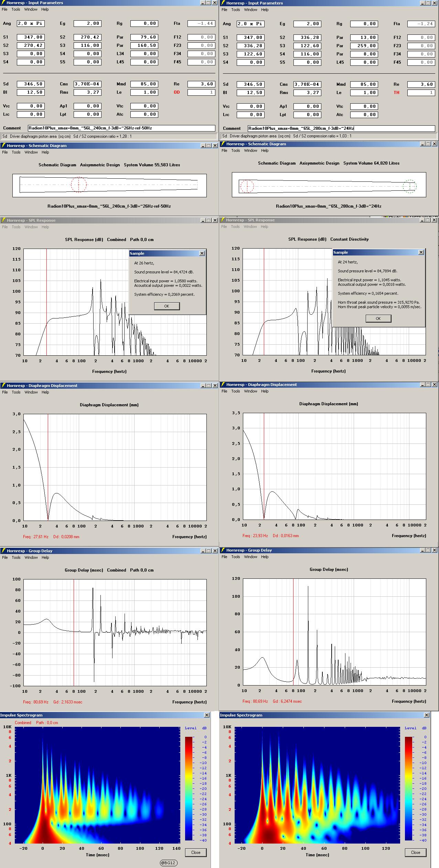The width and height of the screenshot is (439, 868).
Task: Click red OD label in left window
Action: point(177,92)
